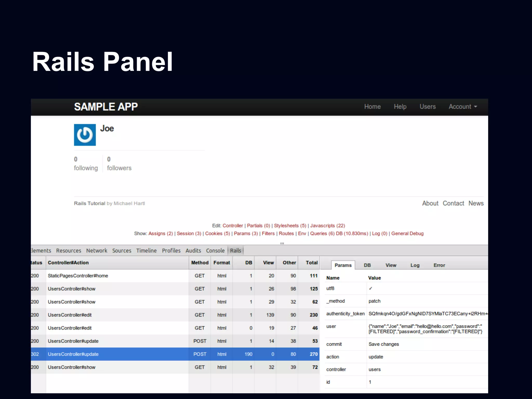The height and width of the screenshot is (399, 532).
Task: Click the SAMPLE APP logo link
Action: click(106, 107)
